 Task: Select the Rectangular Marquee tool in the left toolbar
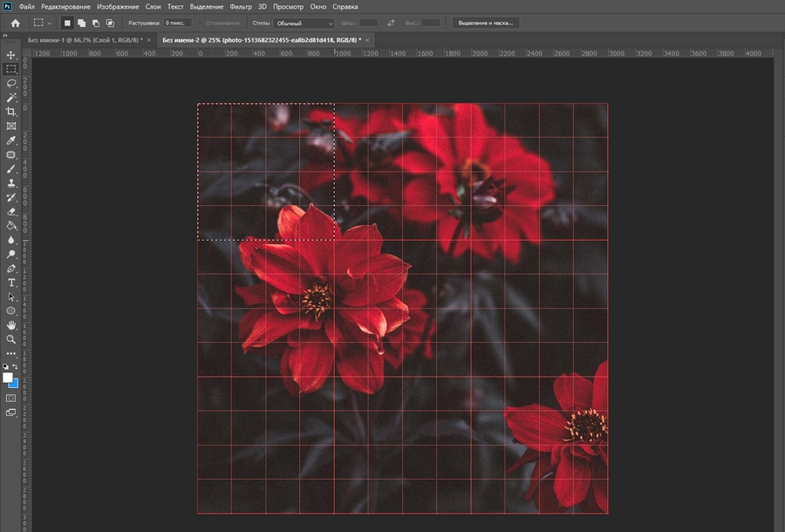(11, 69)
